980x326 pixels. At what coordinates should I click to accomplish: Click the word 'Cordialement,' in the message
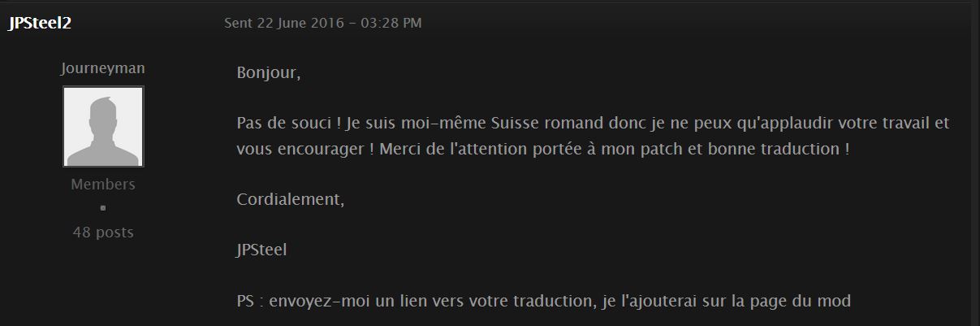[x=291, y=200]
